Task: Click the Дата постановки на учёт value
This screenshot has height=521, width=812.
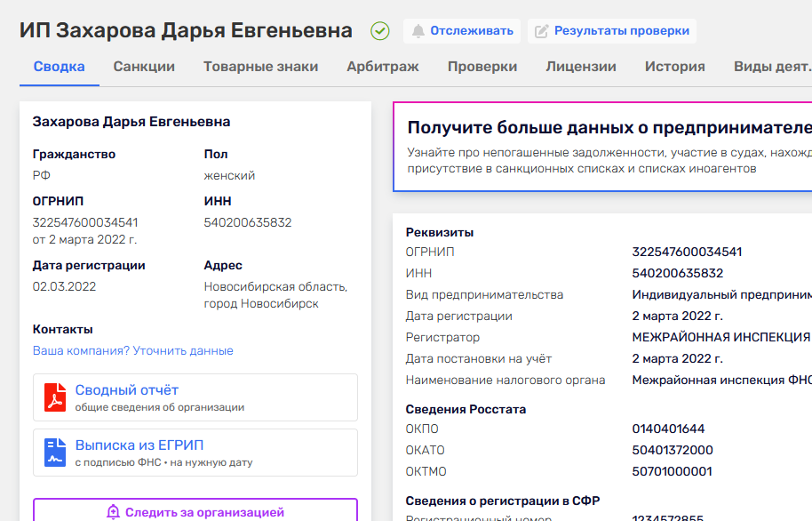Action: (677, 358)
